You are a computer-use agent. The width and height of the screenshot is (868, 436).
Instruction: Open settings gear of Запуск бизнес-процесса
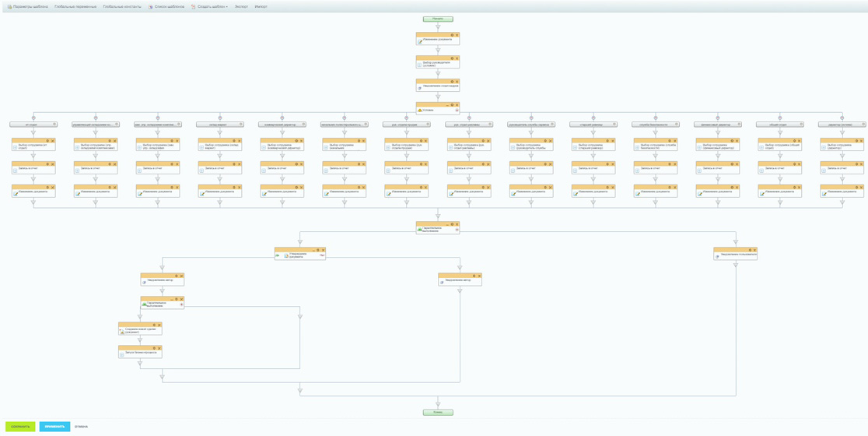[155, 348]
